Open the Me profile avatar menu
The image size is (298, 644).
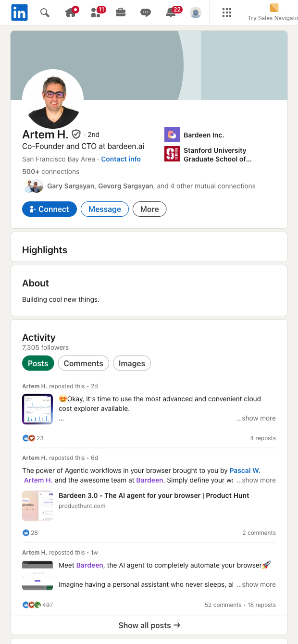point(196,12)
